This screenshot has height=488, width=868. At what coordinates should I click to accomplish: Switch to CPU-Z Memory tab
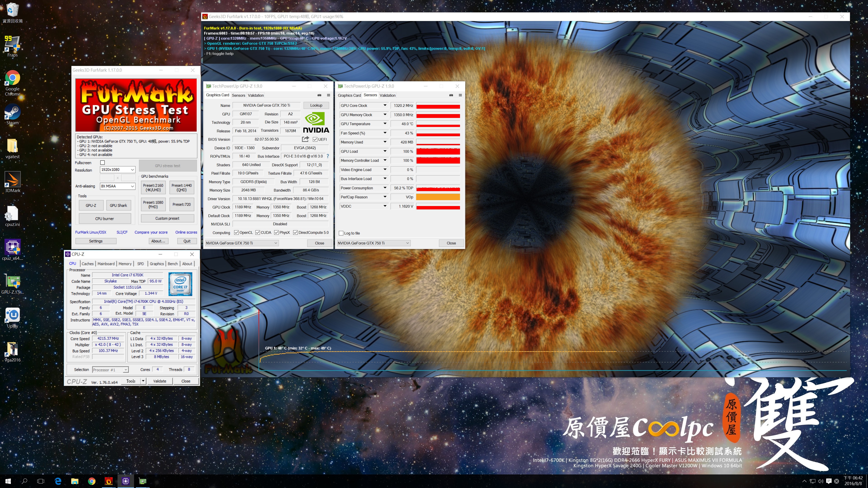coord(125,264)
